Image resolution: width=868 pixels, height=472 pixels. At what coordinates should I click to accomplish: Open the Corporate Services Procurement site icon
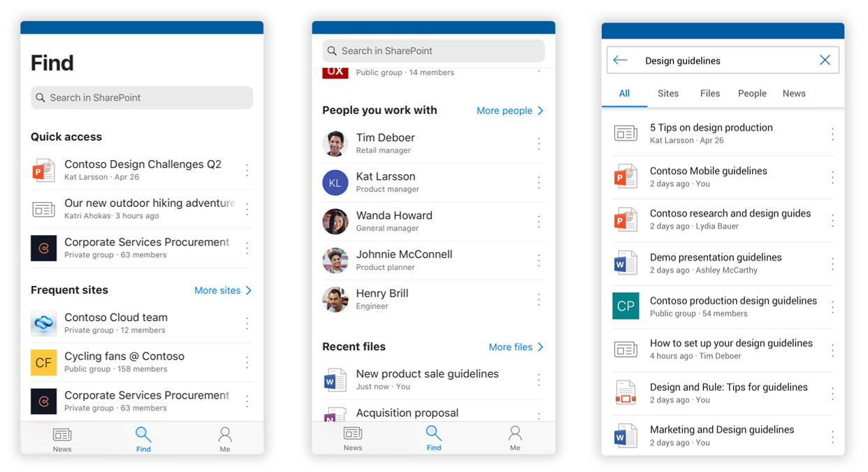43,248
